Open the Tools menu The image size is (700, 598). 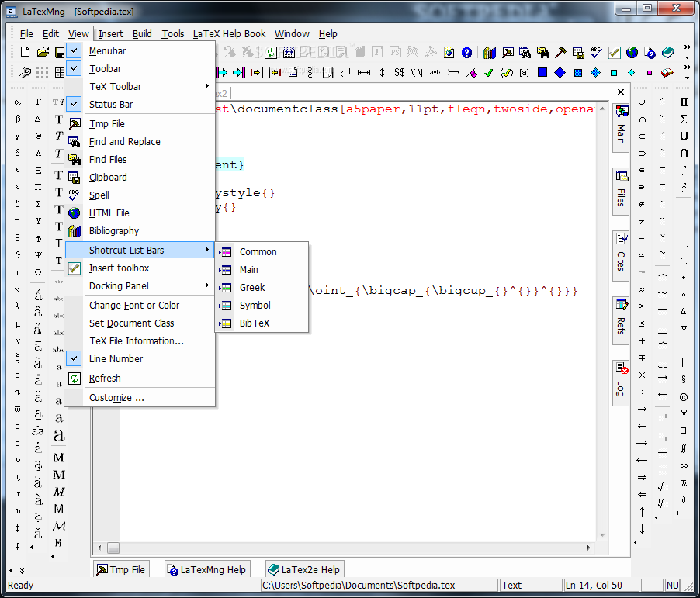click(x=173, y=34)
